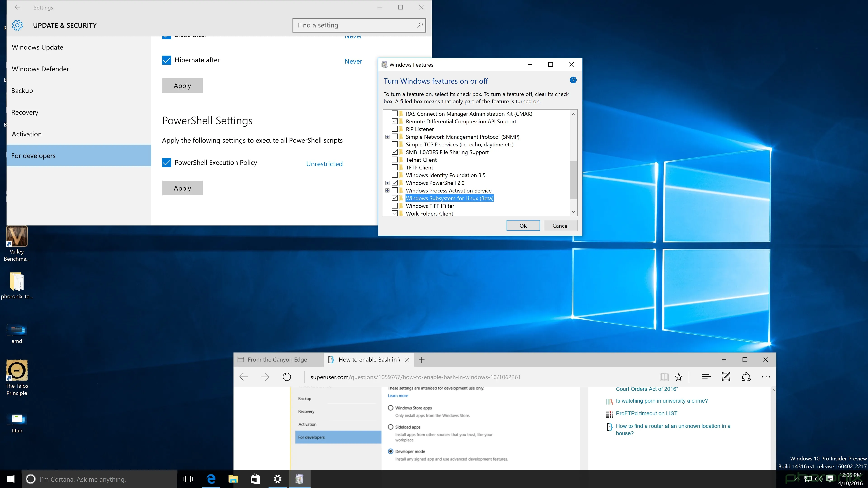Launch Edge from the taskbar
The width and height of the screenshot is (868, 488).
(x=211, y=479)
